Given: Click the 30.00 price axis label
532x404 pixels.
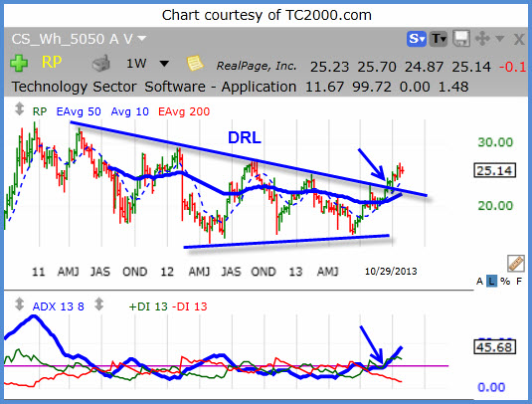Looking at the screenshot, I should [x=495, y=142].
